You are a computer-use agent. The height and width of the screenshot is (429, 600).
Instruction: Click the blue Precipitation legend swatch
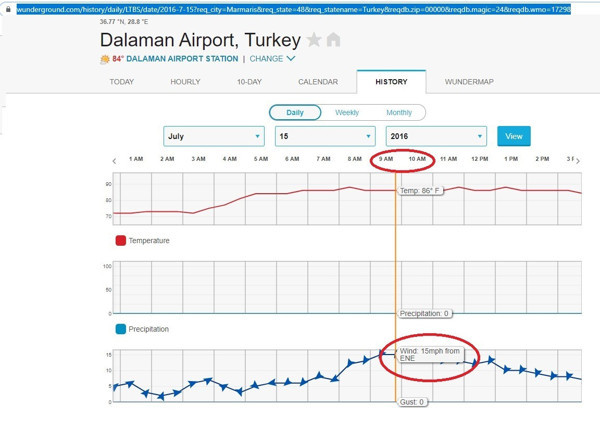point(121,329)
